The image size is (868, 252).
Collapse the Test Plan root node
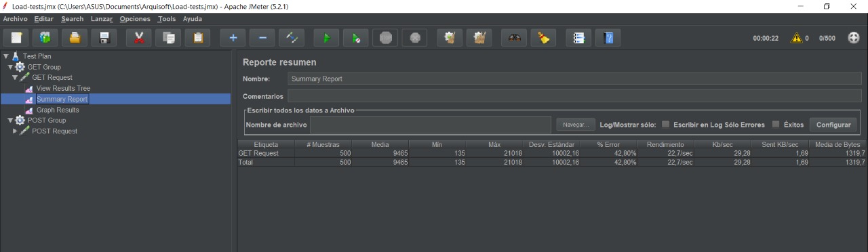[x=5, y=56]
